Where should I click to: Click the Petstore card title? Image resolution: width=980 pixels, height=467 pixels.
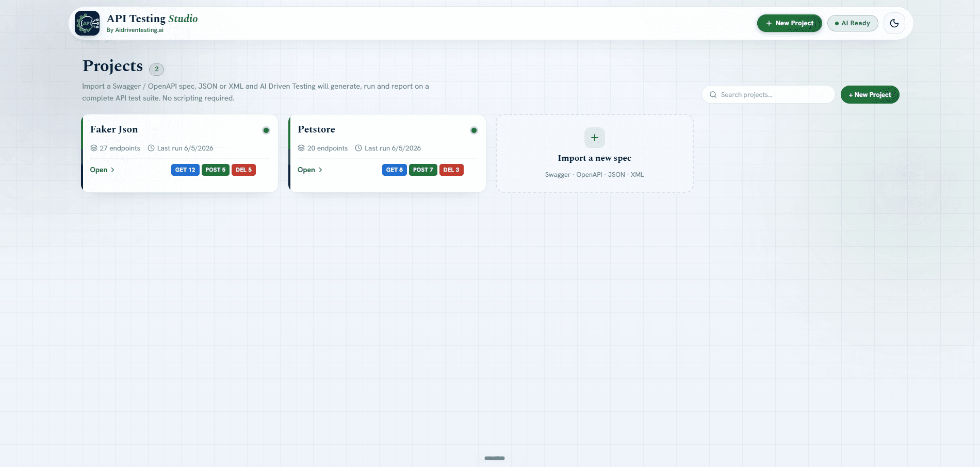(317, 129)
